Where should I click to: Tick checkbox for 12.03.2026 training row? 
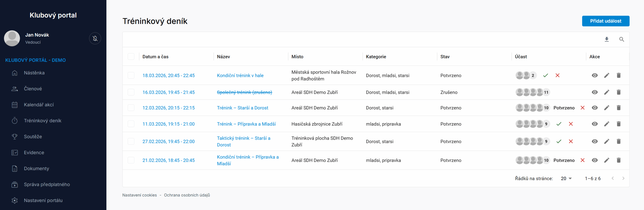(131, 108)
